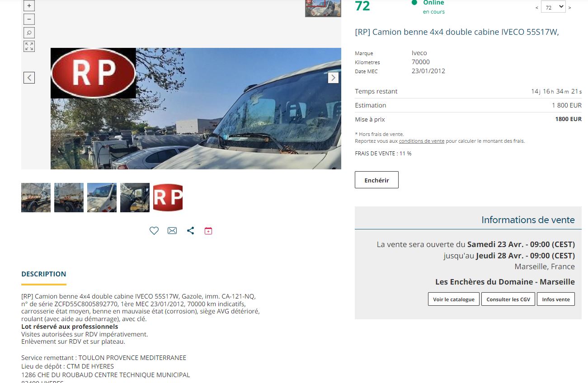Go to next lot with right chevron
Viewport: 588px width, 383px height.
[x=569, y=8]
